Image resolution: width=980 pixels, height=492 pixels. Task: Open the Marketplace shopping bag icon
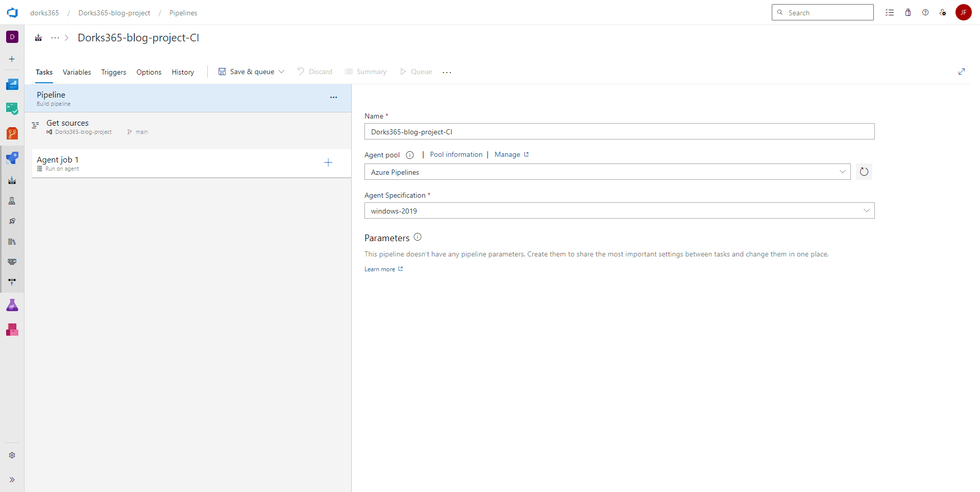coord(908,13)
